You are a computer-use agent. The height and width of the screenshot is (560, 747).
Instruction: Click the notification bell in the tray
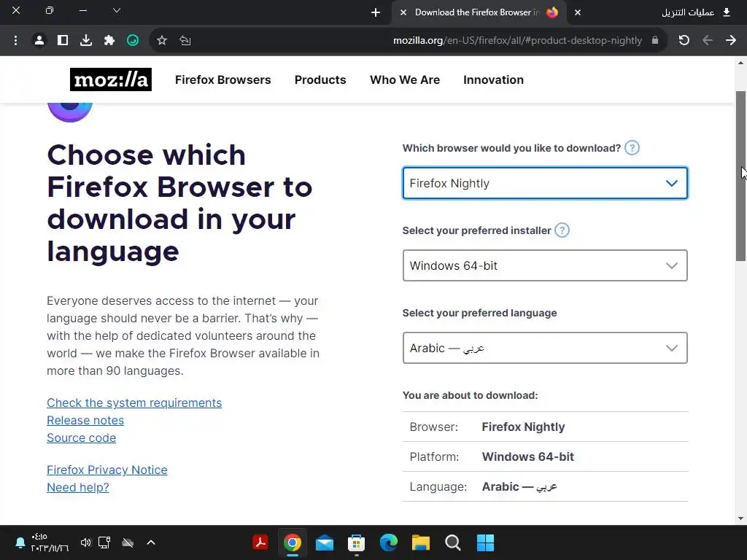click(x=20, y=542)
